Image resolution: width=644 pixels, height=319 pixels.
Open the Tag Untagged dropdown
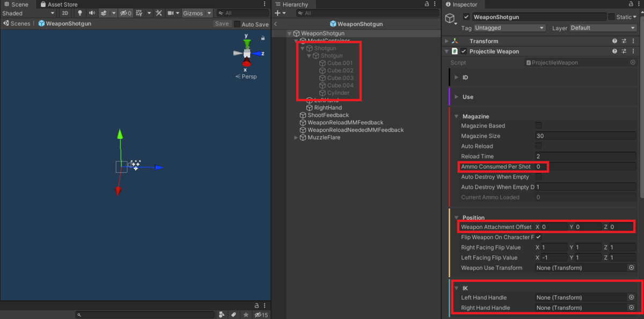(510, 28)
